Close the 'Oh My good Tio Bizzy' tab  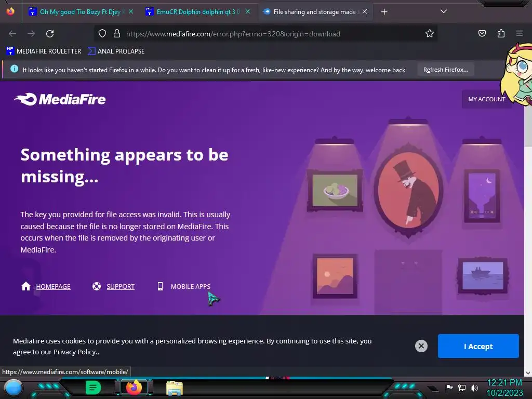coord(131,12)
